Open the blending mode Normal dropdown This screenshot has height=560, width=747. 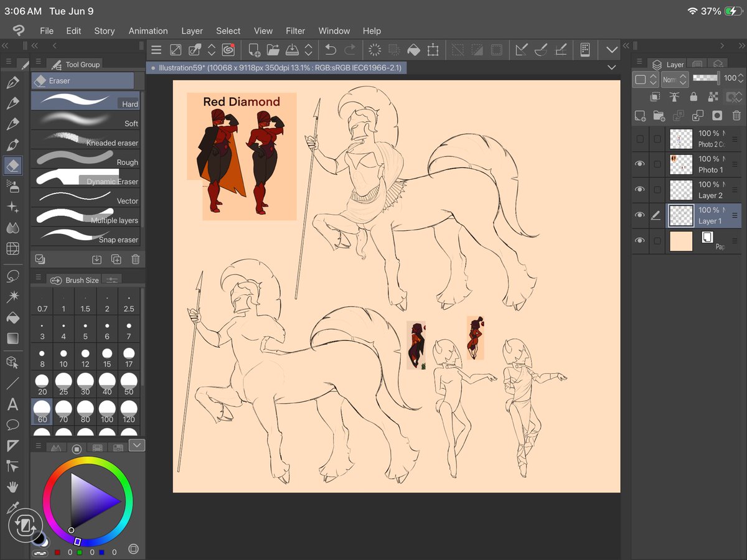(x=674, y=79)
